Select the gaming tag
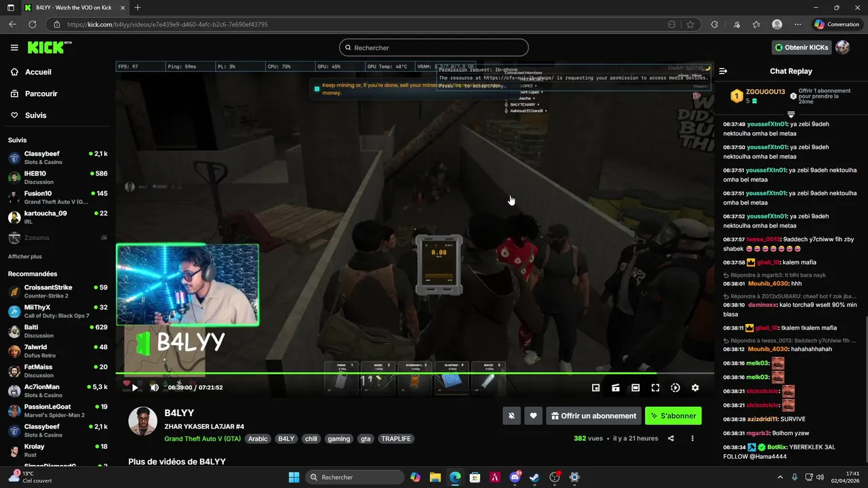Image resolution: width=868 pixels, height=488 pixels. (x=338, y=439)
